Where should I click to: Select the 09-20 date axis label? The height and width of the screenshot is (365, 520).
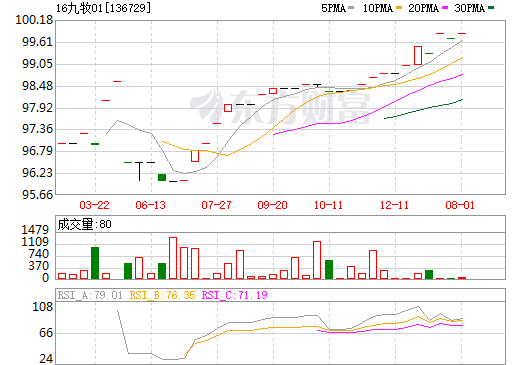pos(273,205)
